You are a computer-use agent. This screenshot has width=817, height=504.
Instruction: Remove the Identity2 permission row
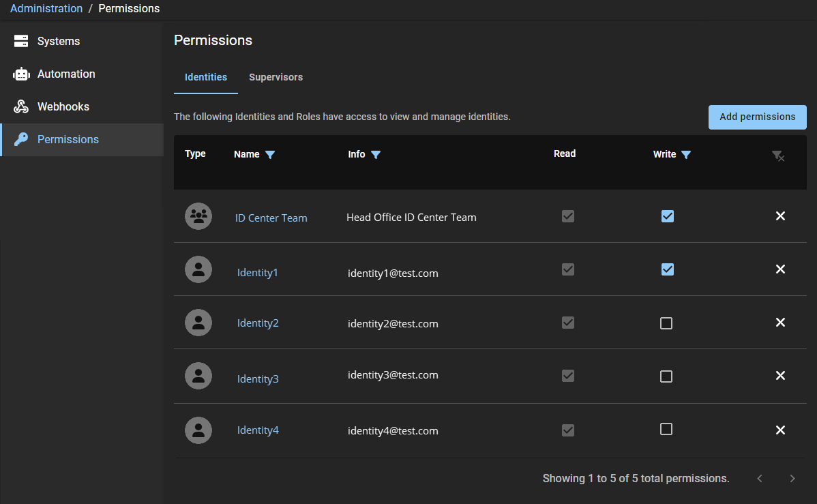tap(780, 322)
